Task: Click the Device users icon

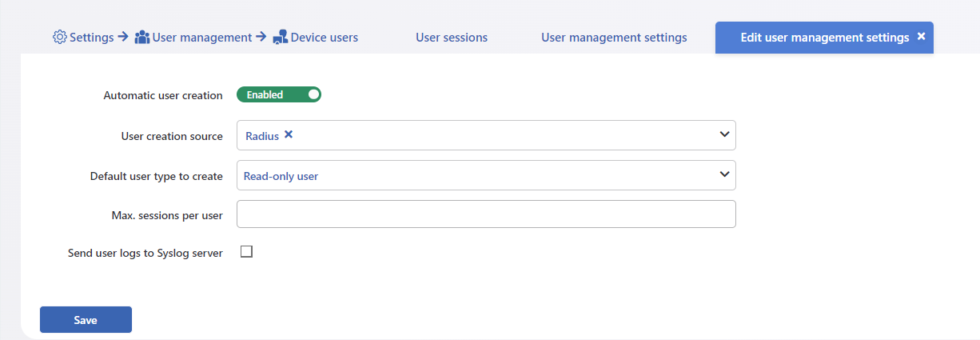Action: point(280,38)
